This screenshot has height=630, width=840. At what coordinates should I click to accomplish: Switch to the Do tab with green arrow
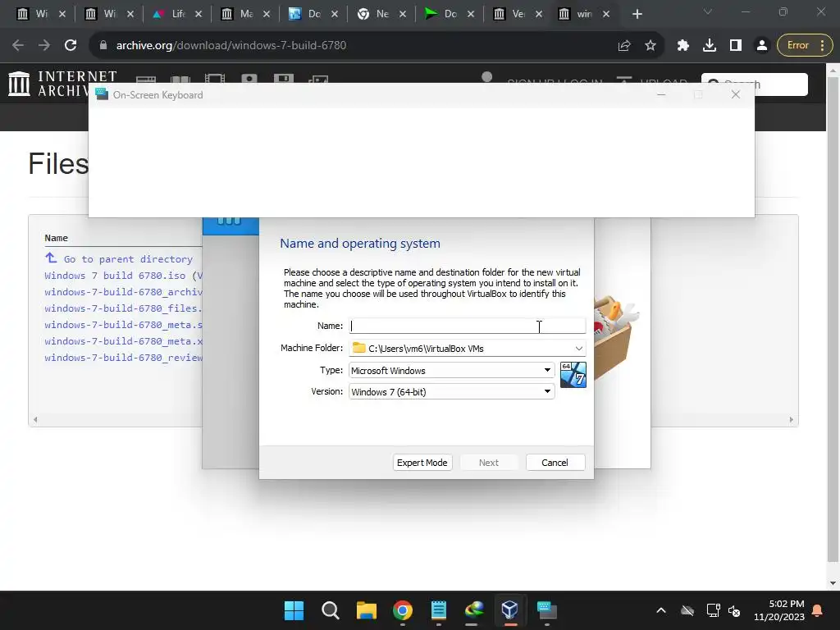(449, 15)
